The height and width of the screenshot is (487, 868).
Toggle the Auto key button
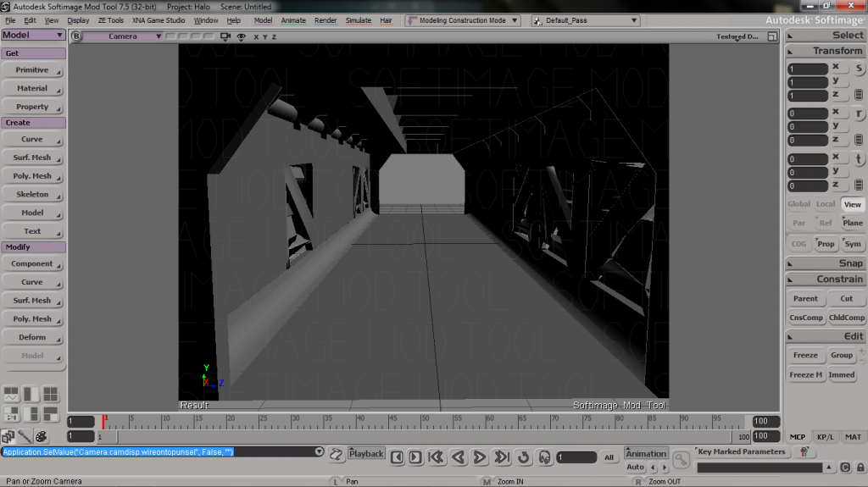click(635, 467)
